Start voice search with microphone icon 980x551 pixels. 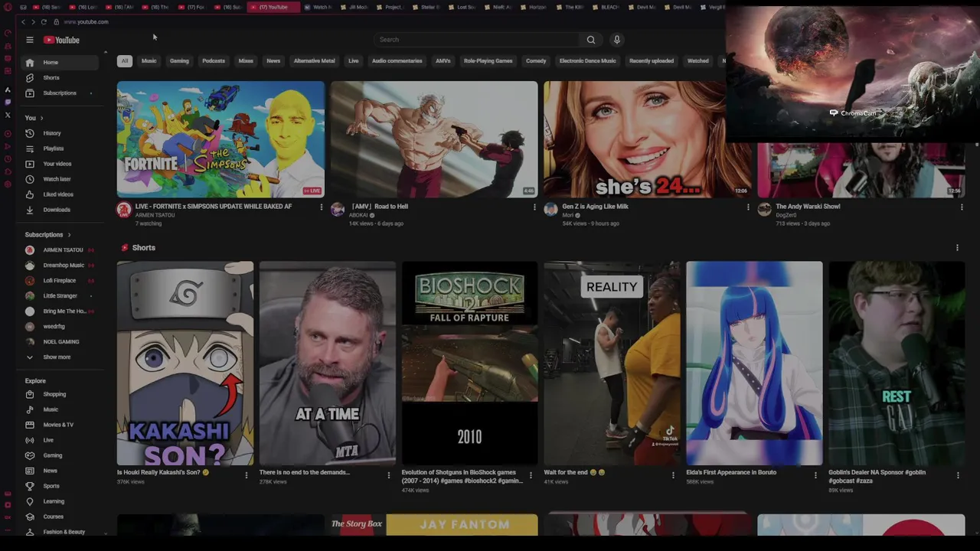point(616,40)
